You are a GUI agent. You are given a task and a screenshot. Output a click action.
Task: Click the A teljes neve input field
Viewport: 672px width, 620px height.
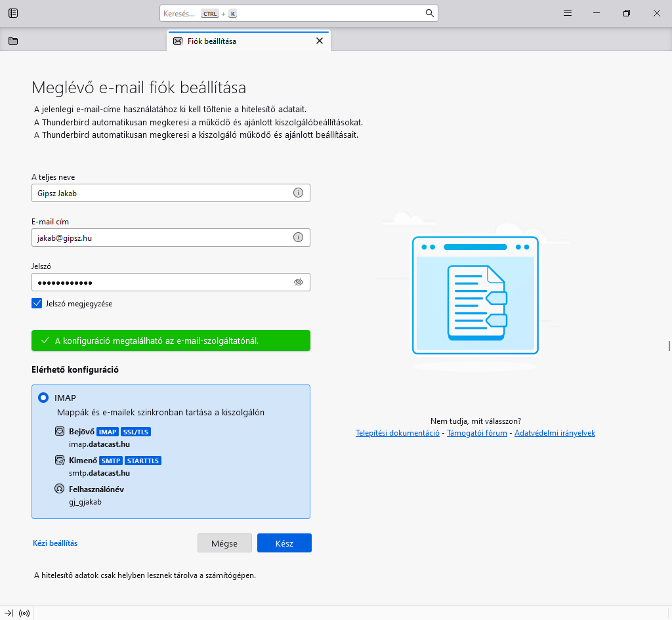click(171, 193)
